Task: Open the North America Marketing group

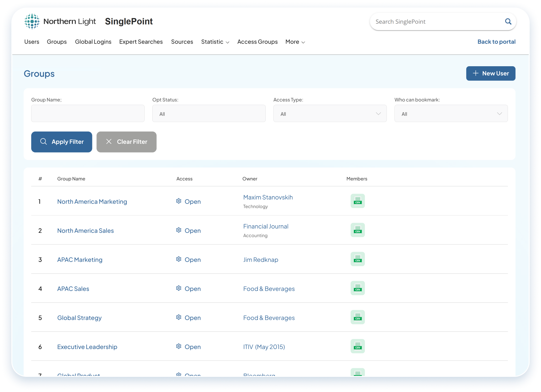Action: click(x=92, y=202)
